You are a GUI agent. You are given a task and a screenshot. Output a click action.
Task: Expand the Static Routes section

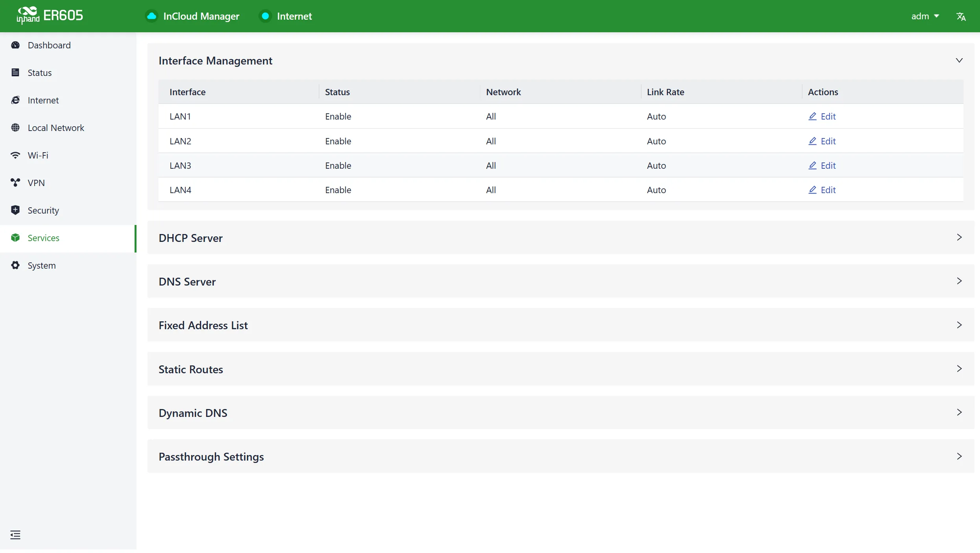point(959,369)
